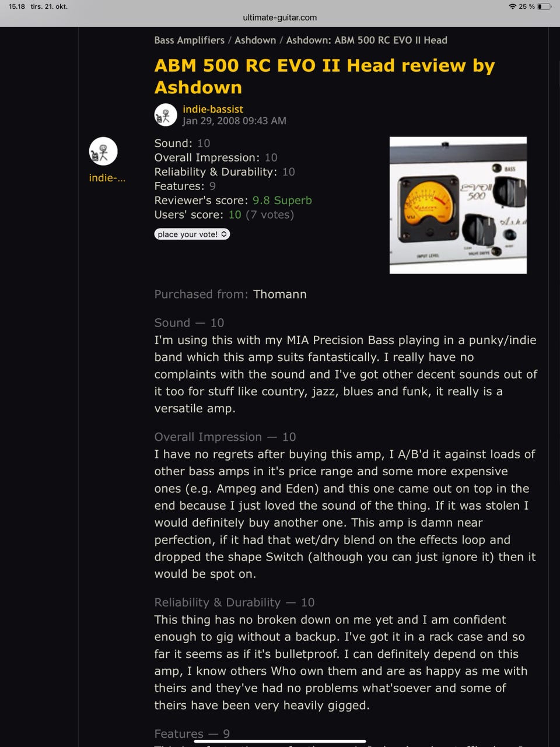Screen dimensions: 560x747
Task: Go to Bass Amplifiers breadcrumb
Action: tap(189, 40)
